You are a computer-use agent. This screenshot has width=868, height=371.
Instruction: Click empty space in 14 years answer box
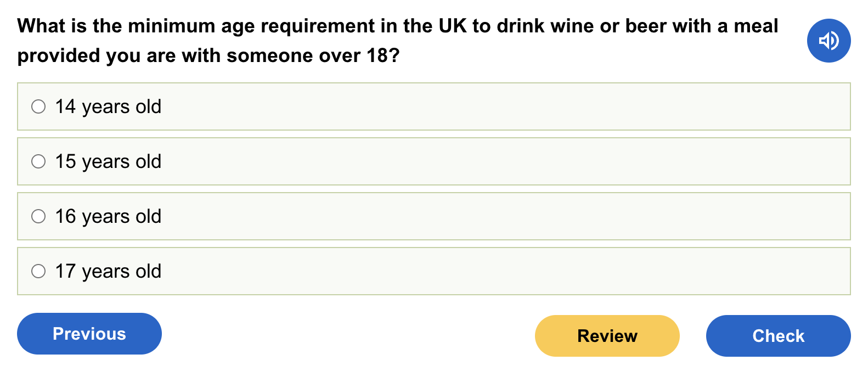(494, 106)
